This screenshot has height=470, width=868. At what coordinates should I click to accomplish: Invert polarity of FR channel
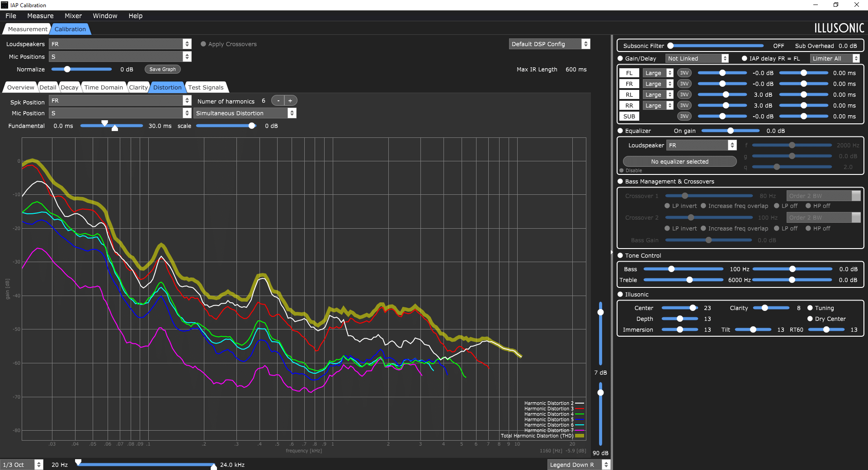pos(684,84)
